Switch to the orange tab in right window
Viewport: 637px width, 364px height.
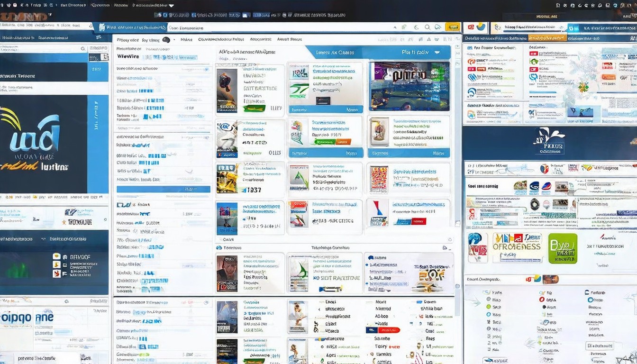[x=547, y=38]
